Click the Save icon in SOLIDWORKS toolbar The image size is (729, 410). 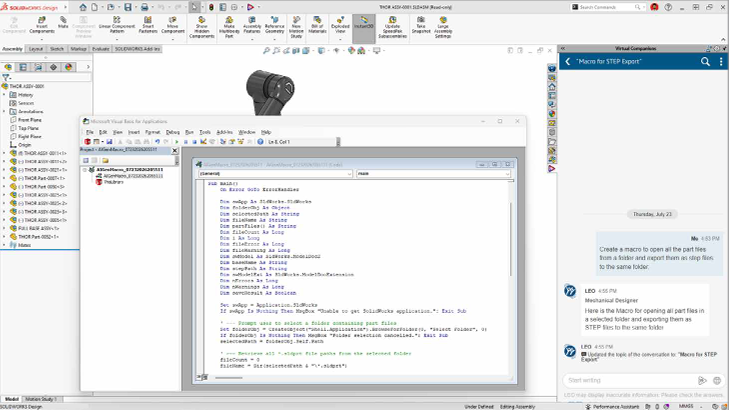(127, 7)
